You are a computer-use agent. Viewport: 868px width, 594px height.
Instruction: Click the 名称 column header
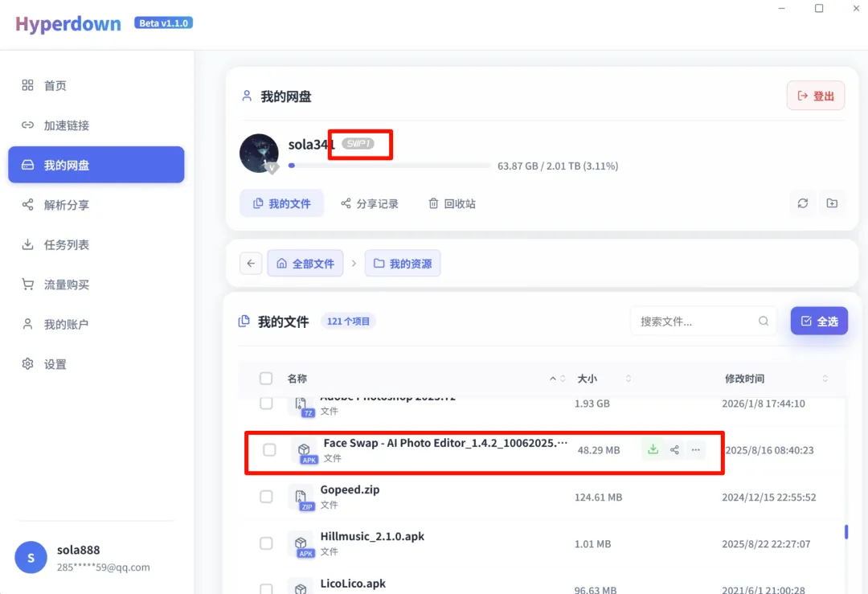click(x=297, y=379)
